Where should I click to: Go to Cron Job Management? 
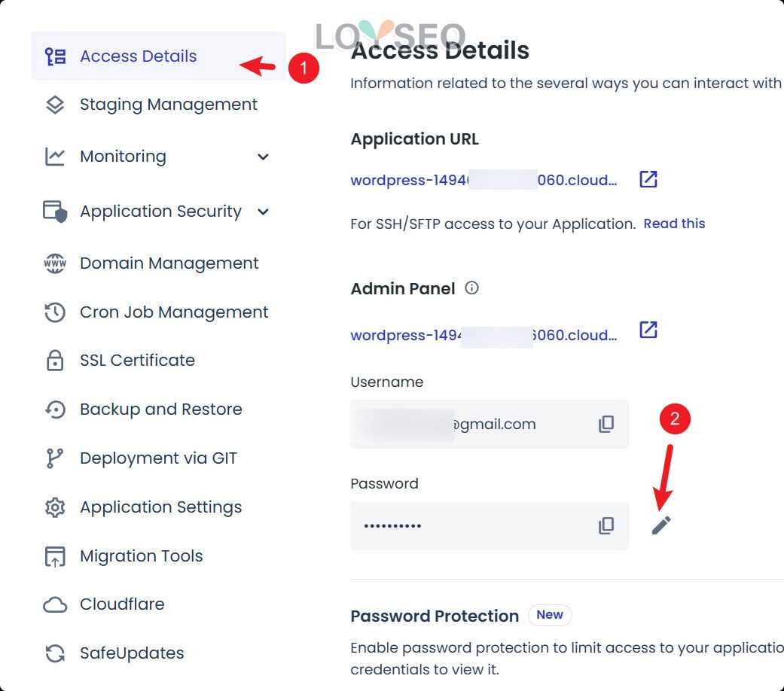pos(173,312)
